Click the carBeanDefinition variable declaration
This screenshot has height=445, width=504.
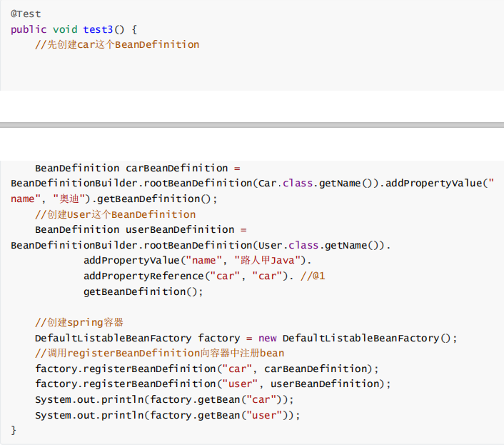coord(176,168)
